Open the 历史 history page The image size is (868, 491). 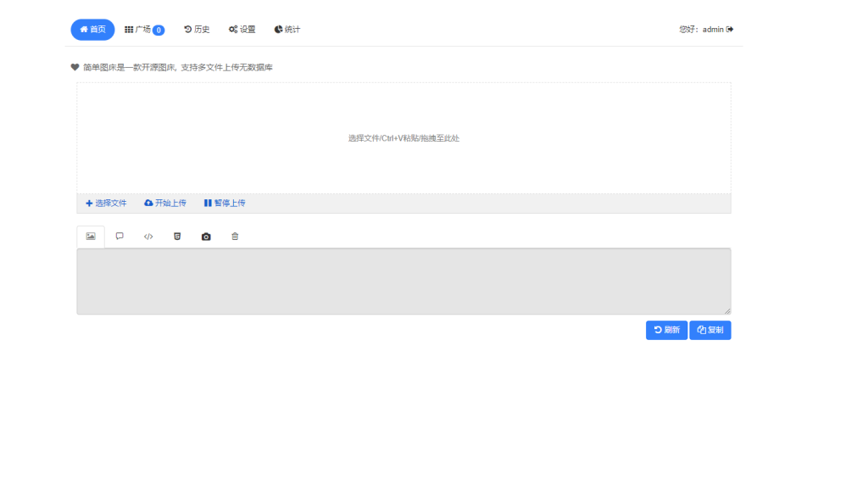point(197,30)
